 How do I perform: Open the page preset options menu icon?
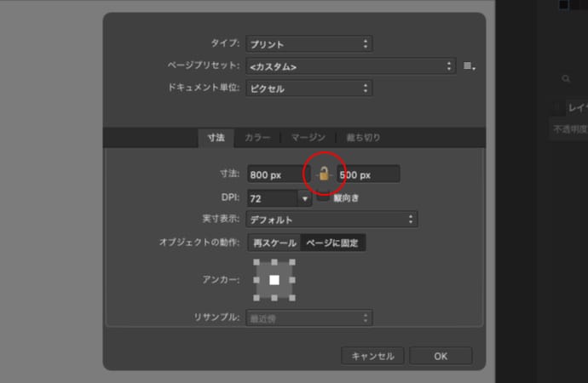(470, 66)
